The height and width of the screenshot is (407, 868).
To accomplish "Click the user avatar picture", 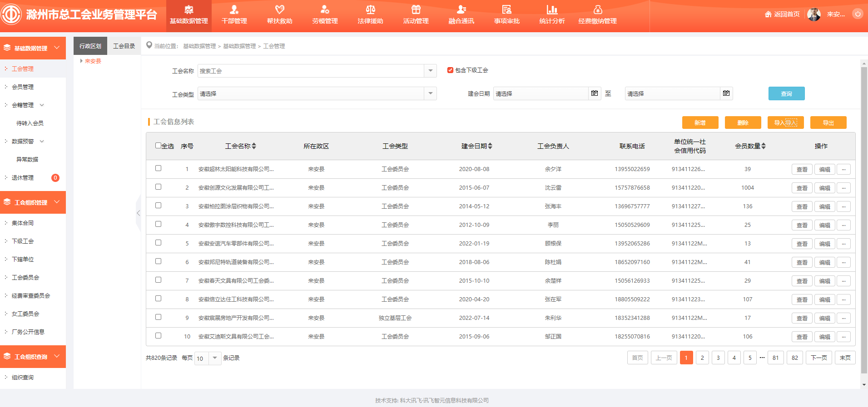I will pyautogui.click(x=814, y=14).
